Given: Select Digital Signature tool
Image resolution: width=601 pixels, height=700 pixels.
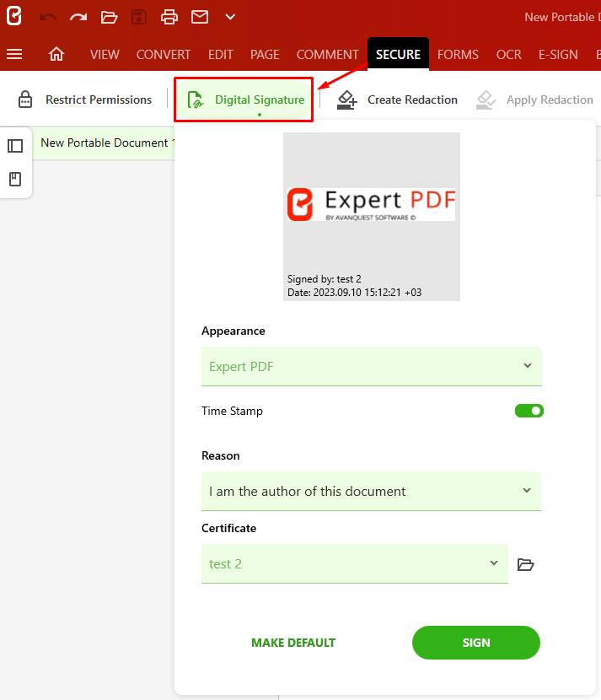Looking at the screenshot, I should coord(244,100).
